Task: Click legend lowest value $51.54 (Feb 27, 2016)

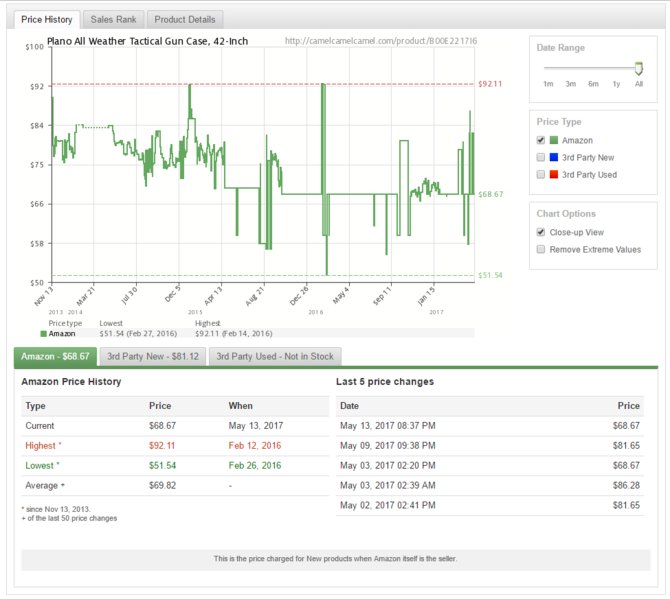Action: (138, 334)
